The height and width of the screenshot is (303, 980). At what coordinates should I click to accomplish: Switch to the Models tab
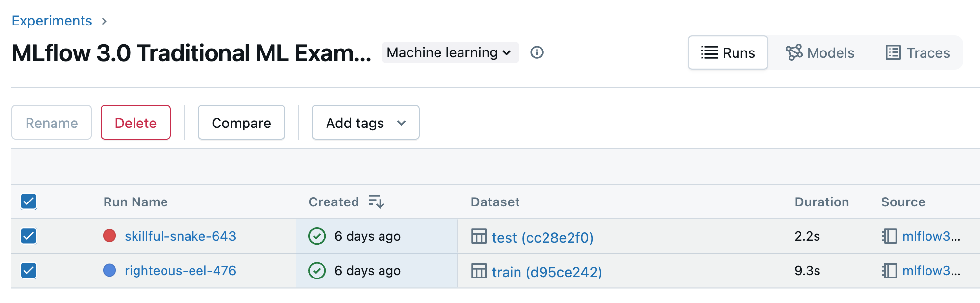pos(820,52)
